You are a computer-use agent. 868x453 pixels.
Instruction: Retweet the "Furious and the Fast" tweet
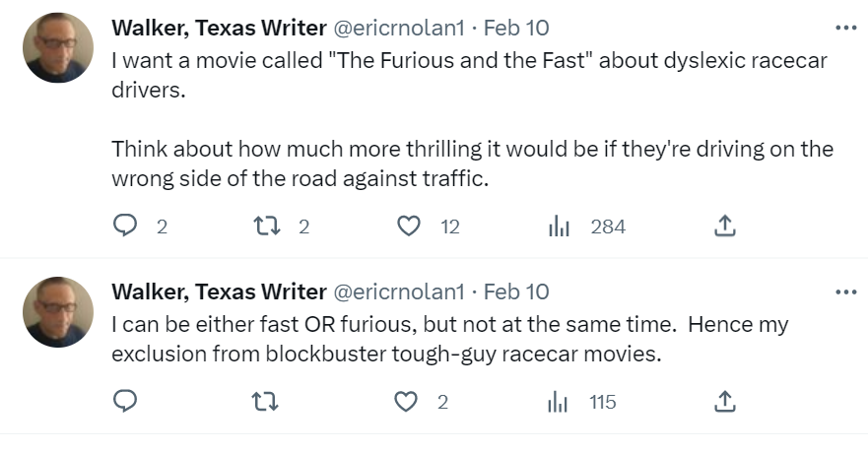[265, 226]
